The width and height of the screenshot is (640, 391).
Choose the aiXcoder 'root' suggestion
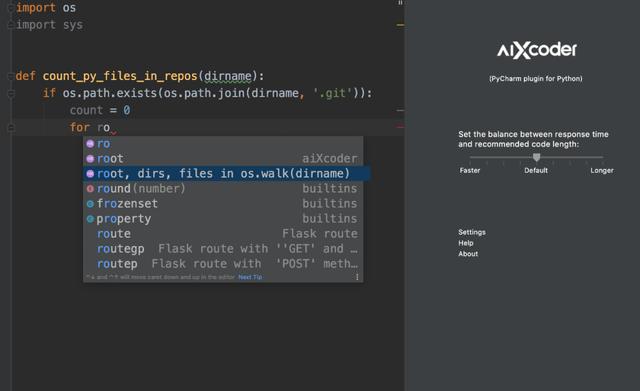click(x=223, y=158)
